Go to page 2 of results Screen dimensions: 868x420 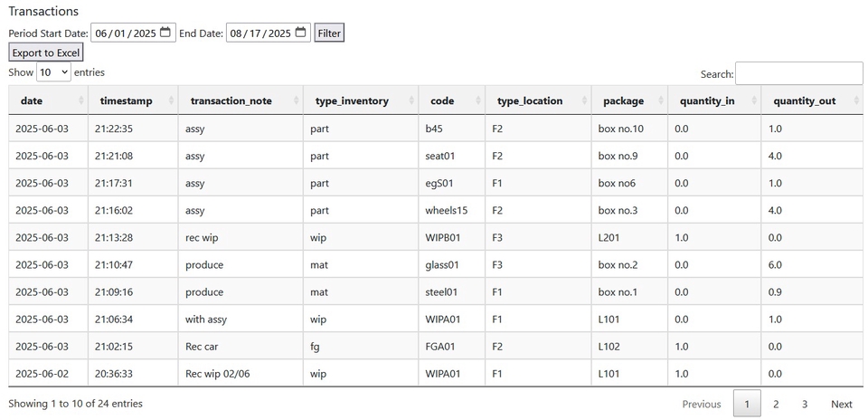pyautogui.click(x=776, y=405)
